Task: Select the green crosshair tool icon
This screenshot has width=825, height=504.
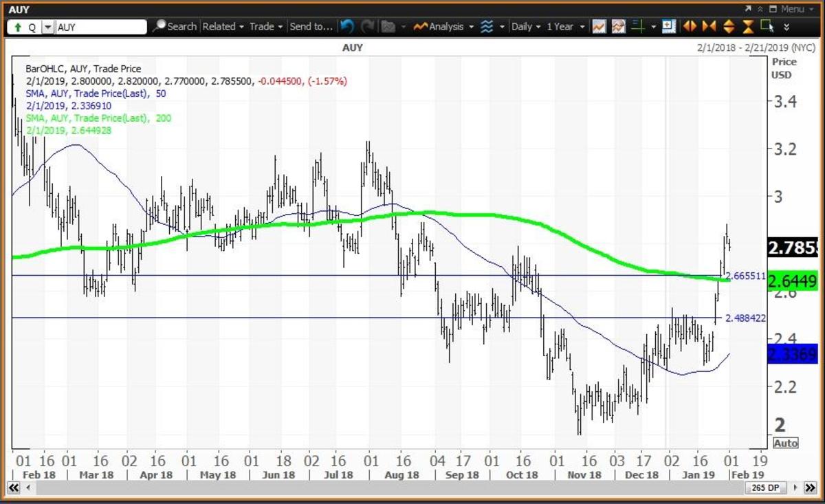Action: point(637,27)
